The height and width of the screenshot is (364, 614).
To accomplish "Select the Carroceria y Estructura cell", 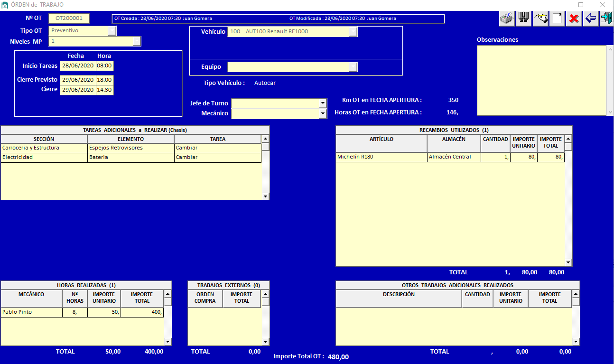I will click(x=44, y=148).
